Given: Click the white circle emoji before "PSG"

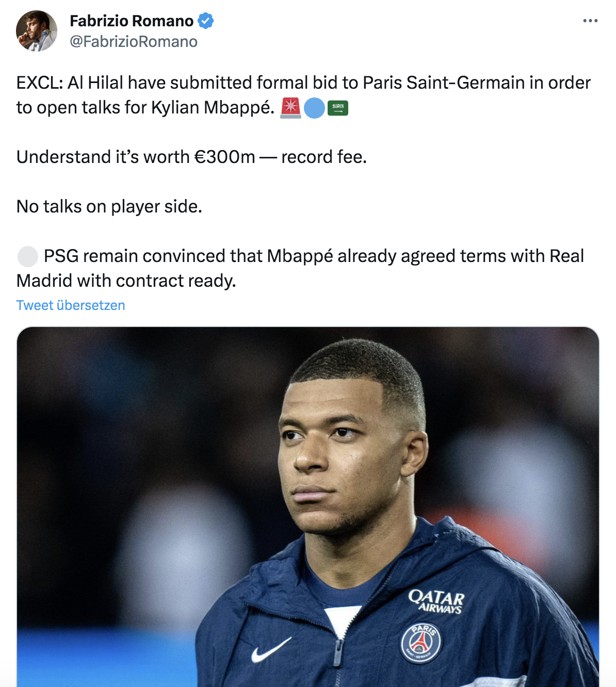Looking at the screenshot, I should pos(28,256).
